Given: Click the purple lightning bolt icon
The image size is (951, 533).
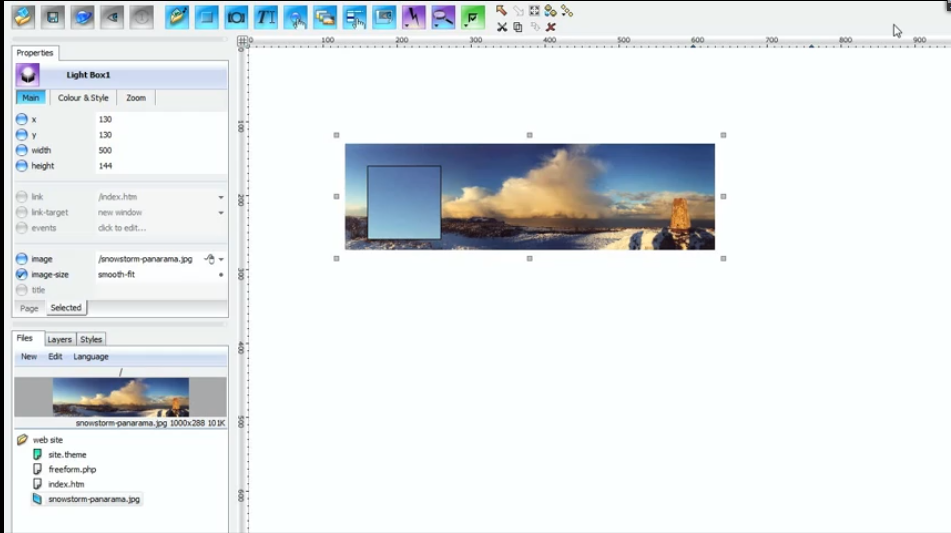Looking at the screenshot, I should click(x=414, y=17).
